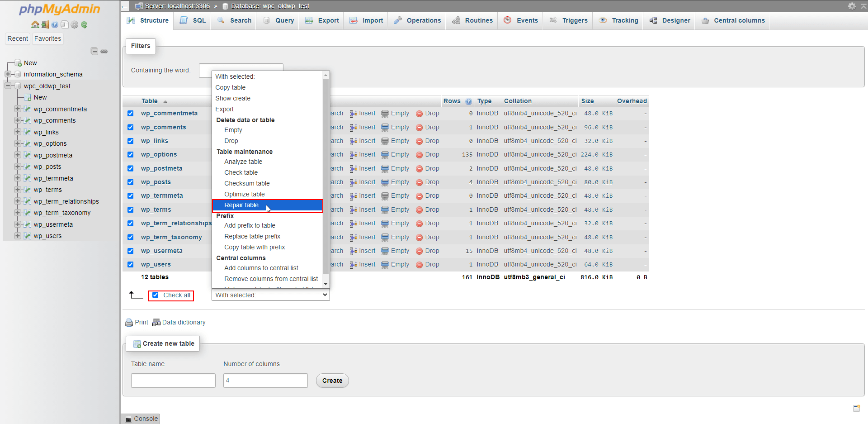This screenshot has width=868, height=424.
Task: Expand wp_options node in tree
Action: tap(18, 143)
